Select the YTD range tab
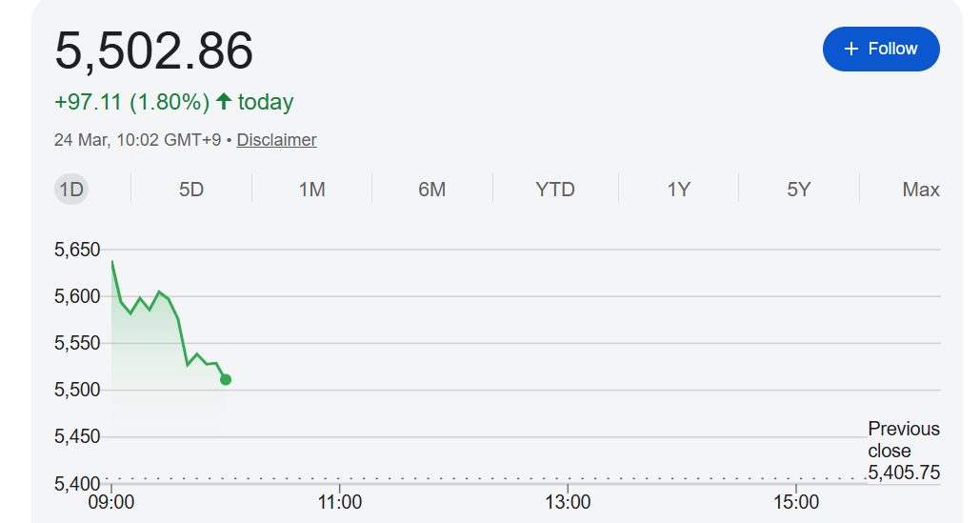 pos(555,190)
